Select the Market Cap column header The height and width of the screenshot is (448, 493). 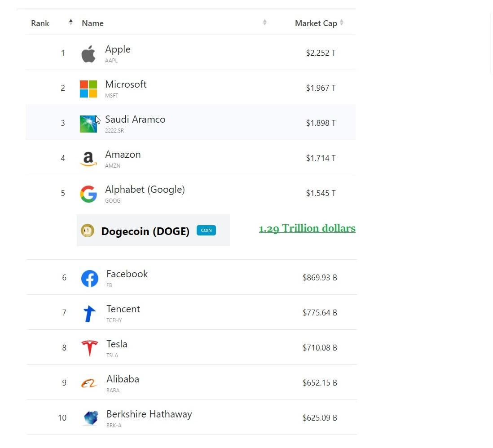[316, 23]
